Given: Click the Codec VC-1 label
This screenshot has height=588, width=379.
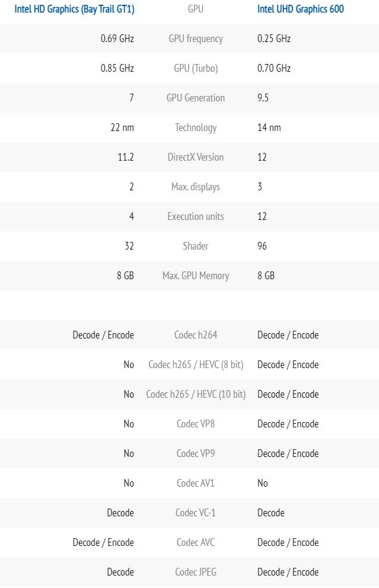Looking at the screenshot, I should coord(196,513).
